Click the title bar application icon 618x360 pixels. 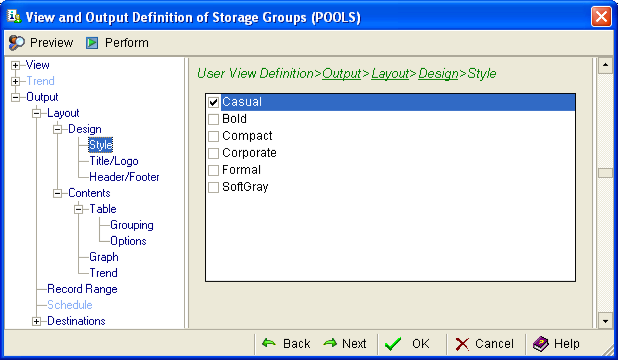pos(14,17)
